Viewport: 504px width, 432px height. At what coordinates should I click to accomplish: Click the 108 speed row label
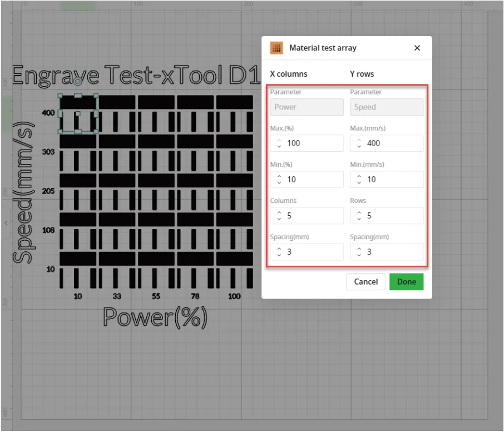click(48, 230)
